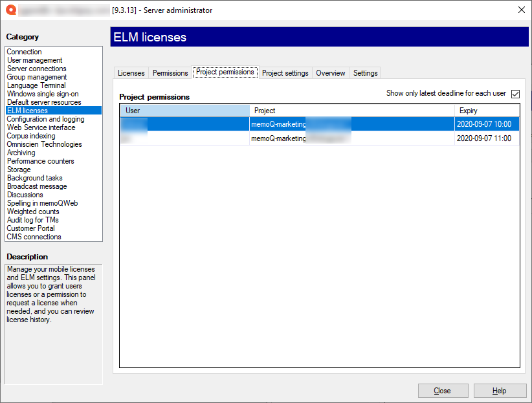Toggle 'Show only latest deadline for each user' checkbox

pyautogui.click(x=515, y=94)
